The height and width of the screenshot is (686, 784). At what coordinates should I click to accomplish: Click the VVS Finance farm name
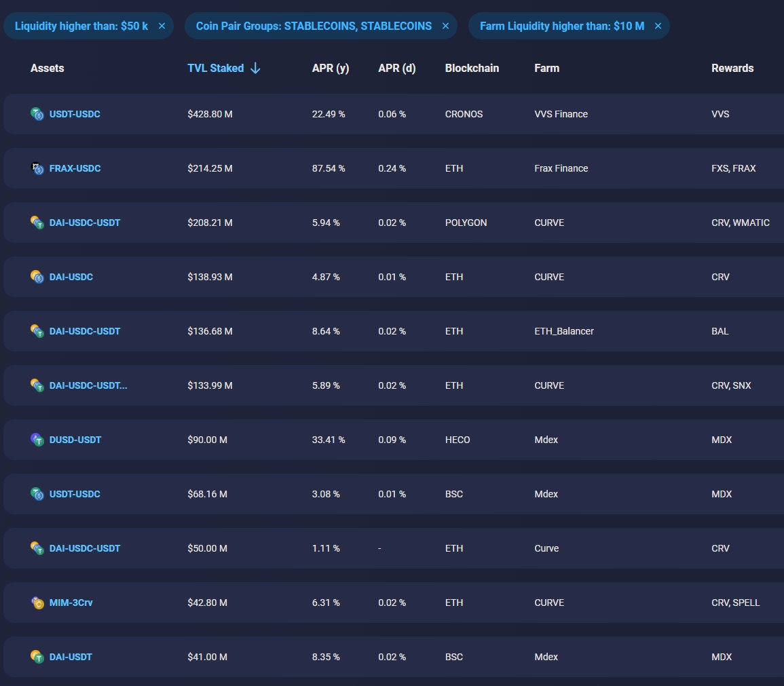pyautogui.click(x=561, y=114)
